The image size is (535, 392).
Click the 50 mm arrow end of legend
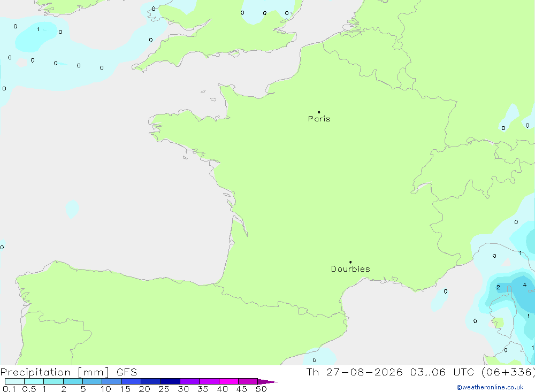pos(267,382)
